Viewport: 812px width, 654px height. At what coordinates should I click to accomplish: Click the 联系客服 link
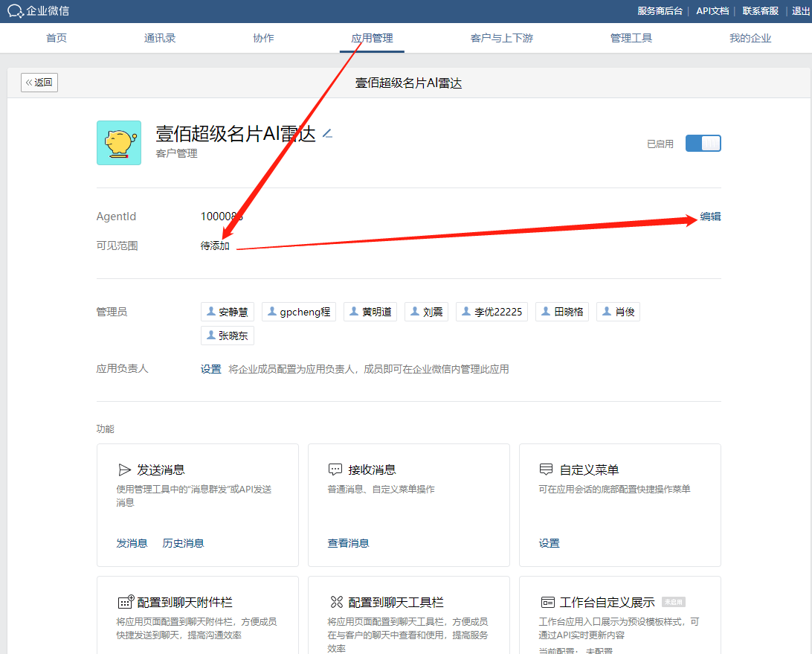[x=760, y=11]
